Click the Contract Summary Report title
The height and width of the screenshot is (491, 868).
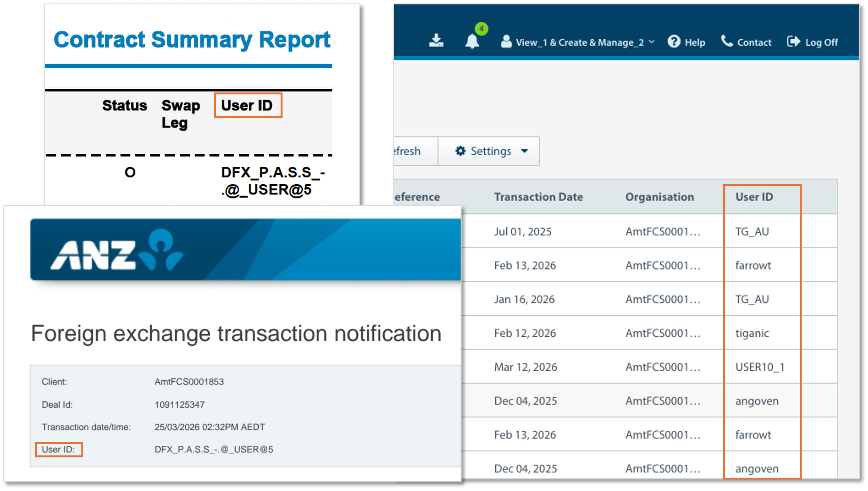pyautogui.click(x=192, y=39)
